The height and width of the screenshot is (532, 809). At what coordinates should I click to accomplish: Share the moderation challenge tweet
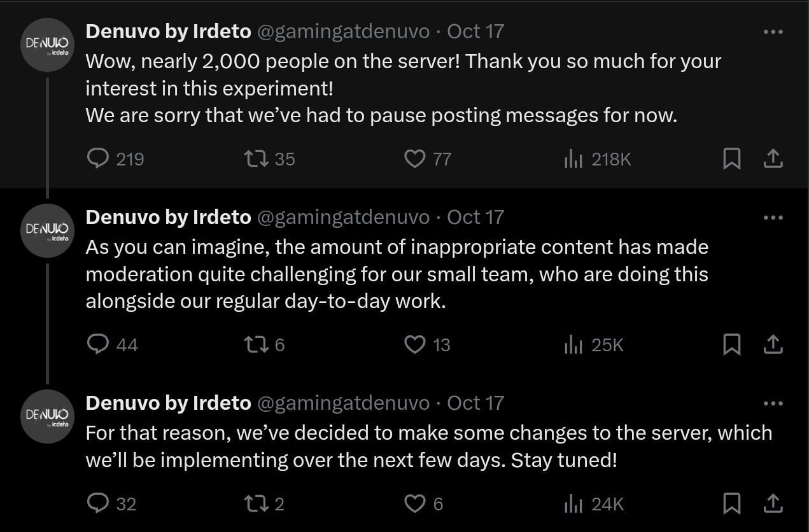point(773,344)
